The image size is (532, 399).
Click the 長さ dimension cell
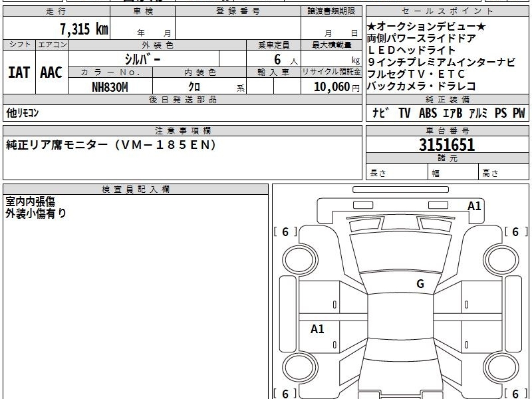tap(397, 173)
